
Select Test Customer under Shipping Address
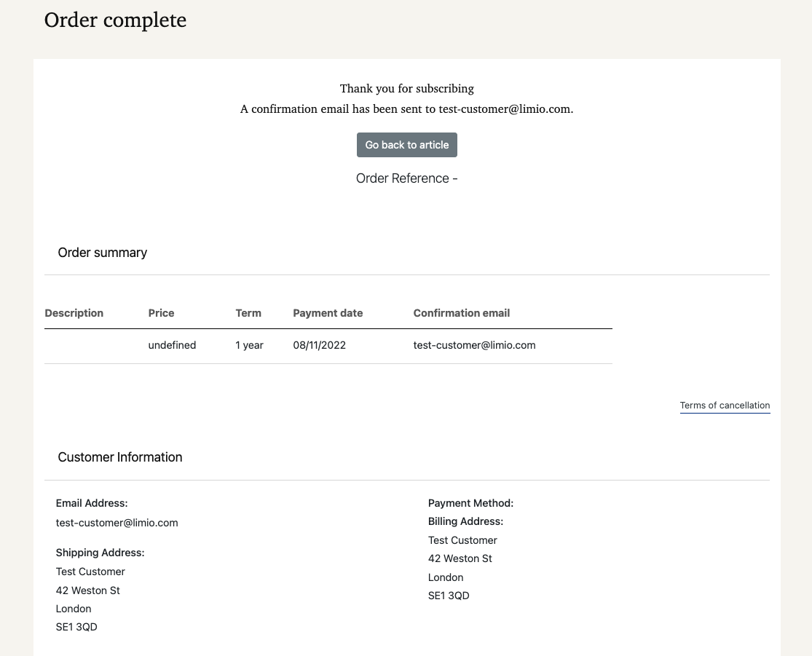click(x=90, y=572)
